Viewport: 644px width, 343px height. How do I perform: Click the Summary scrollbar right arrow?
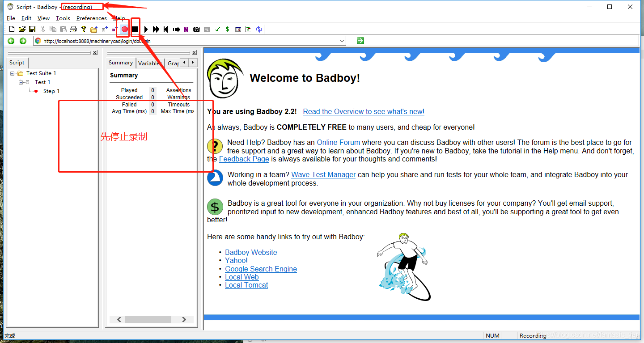click(184, 319)
